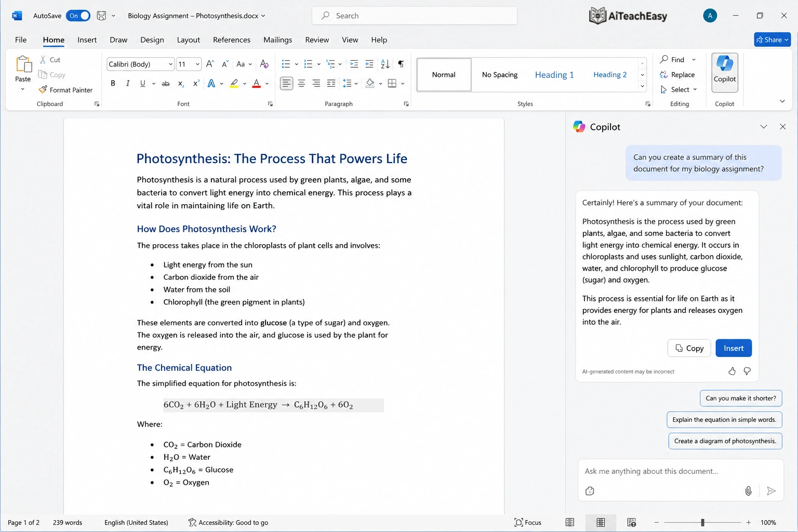Open document title dropdown
The height and width of the screenshot is (532, 798).
click(263, 16)
